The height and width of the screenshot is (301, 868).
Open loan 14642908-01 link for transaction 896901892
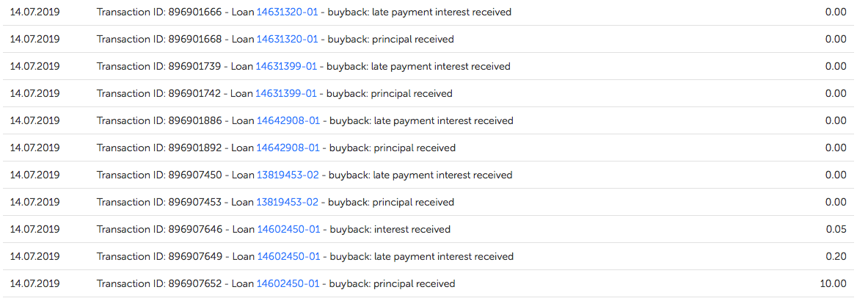(x=288, y=148)
